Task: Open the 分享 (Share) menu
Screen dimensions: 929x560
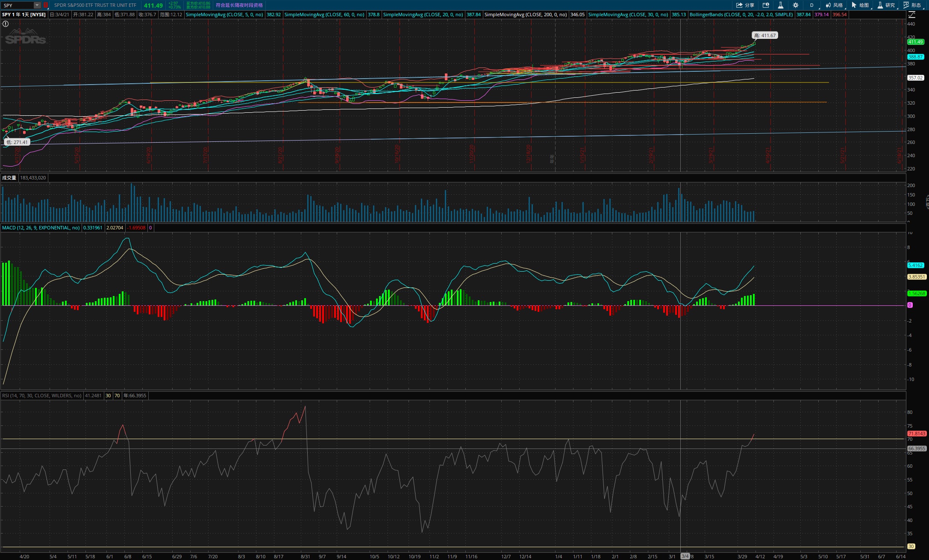Action: click(745, 5)
